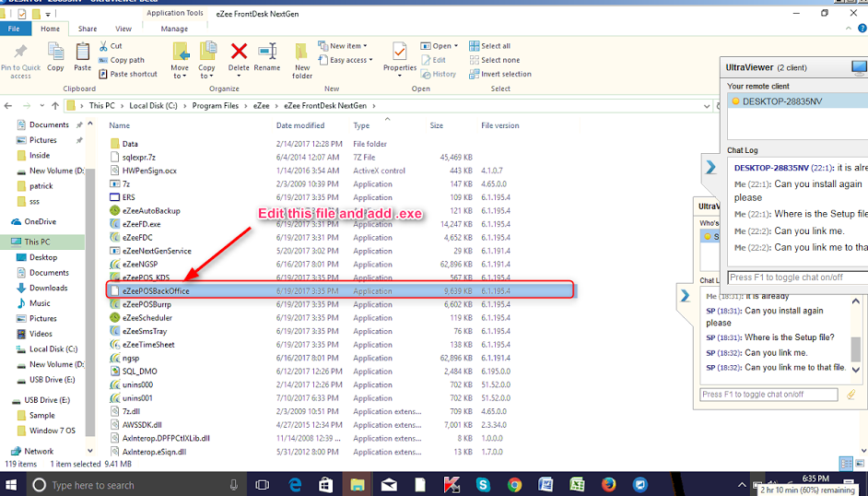Expand the address bar history dropdown

click(707, 106)
